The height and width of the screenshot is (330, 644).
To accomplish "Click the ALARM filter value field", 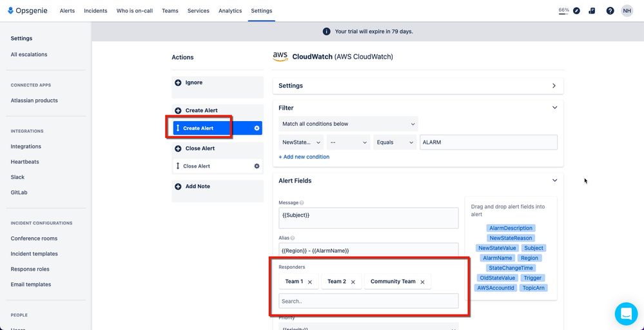I will tap(489, 142).
